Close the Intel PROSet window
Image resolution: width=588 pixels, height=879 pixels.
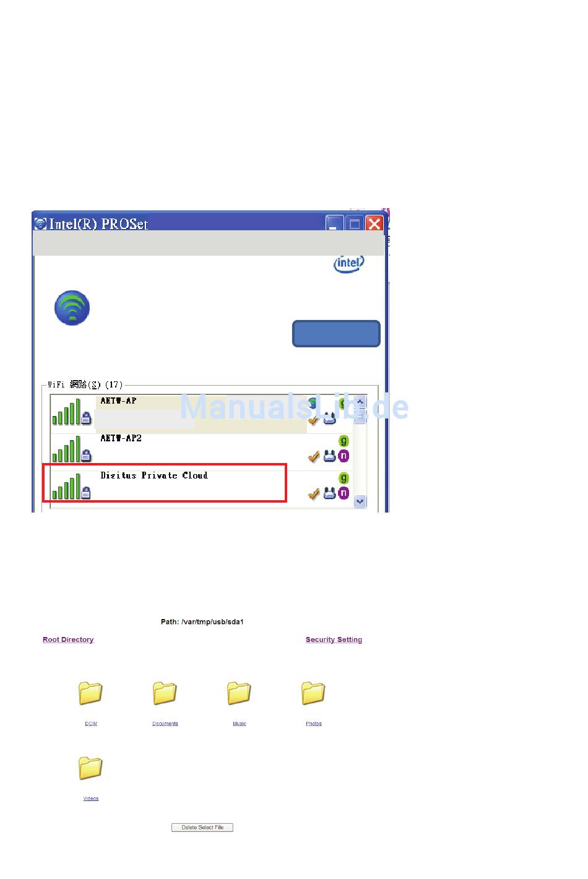point(374,223)
